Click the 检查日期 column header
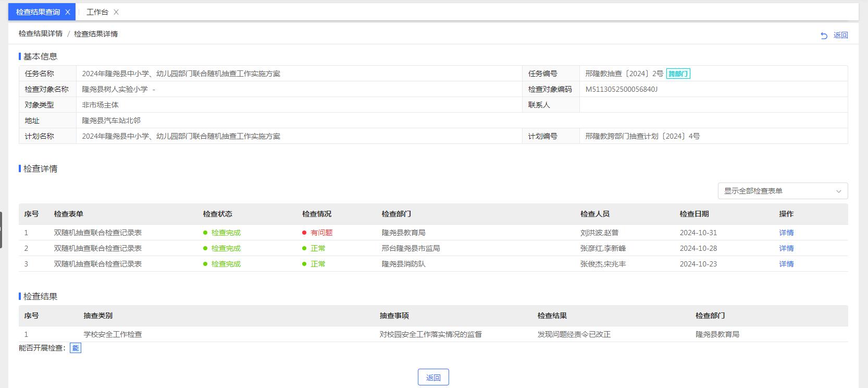868x388 pixels. pyautogui.click(x=694, y=214)
